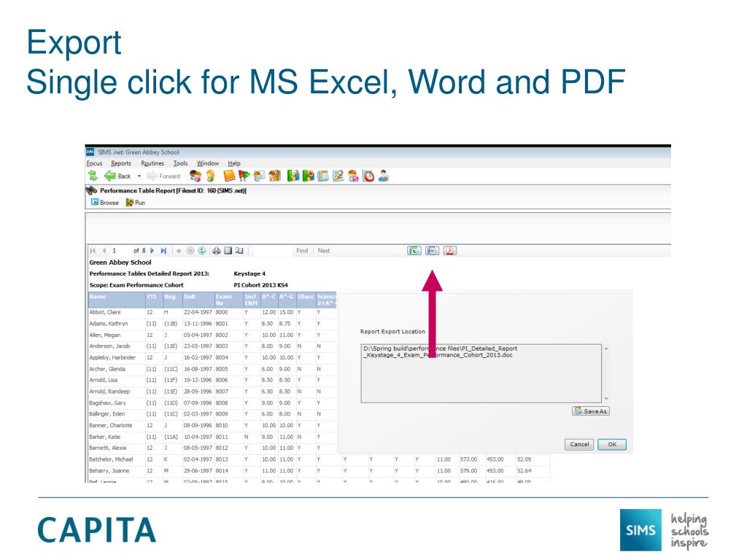Select the row for Banner, Charlotte
Screen dimensions: 747x560
212,425
